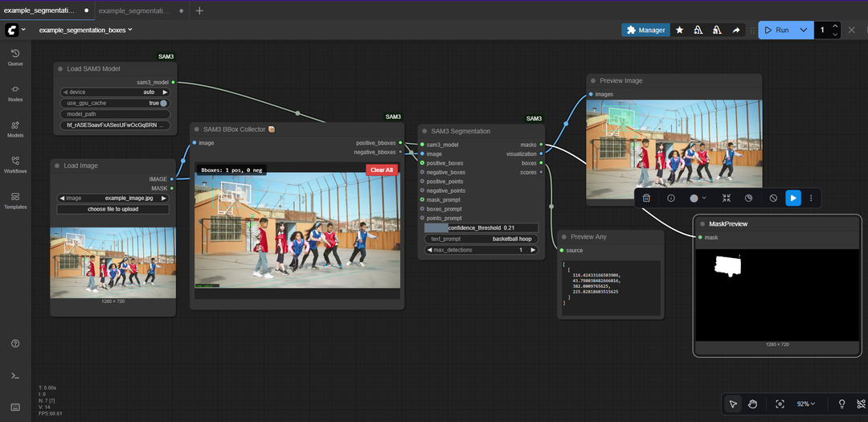Viewport: 868px width, 422px height.
Task: Switch to hand pan mode
Action: tap(753, 404)
